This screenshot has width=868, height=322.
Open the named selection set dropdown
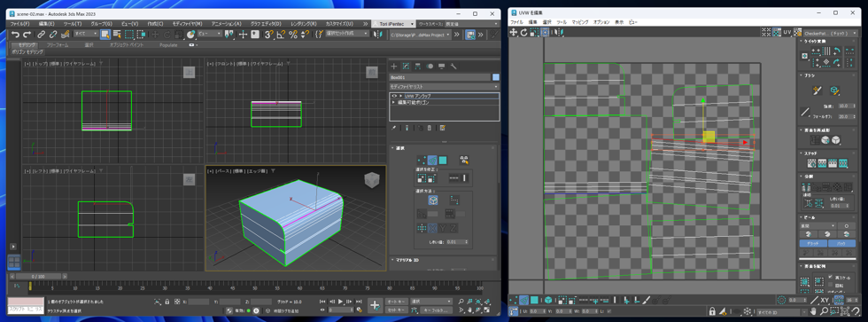[x=346, y=34]
